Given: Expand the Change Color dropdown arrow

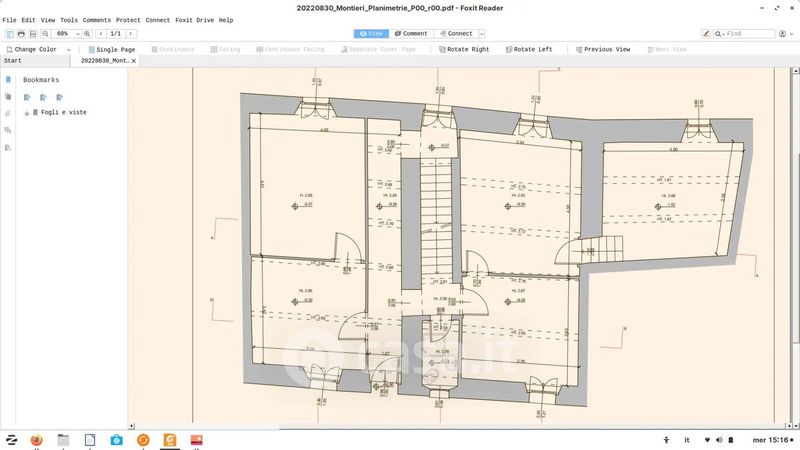Looking at the screenshot, I should (66, 49).
